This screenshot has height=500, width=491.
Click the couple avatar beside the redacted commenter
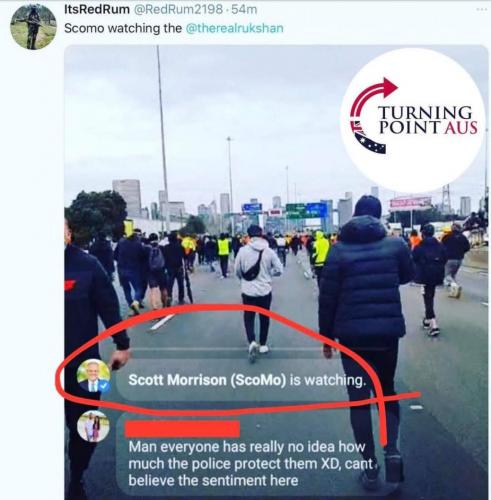pyautogui.click(x=93, y=426)
